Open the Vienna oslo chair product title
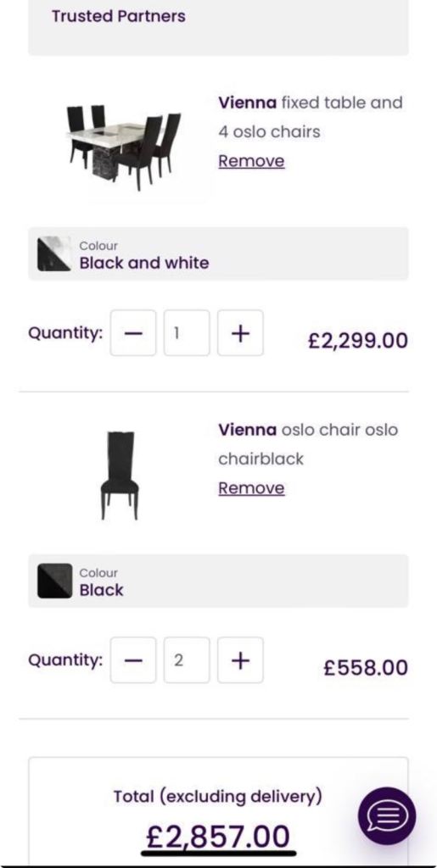 tap(308, 444)
